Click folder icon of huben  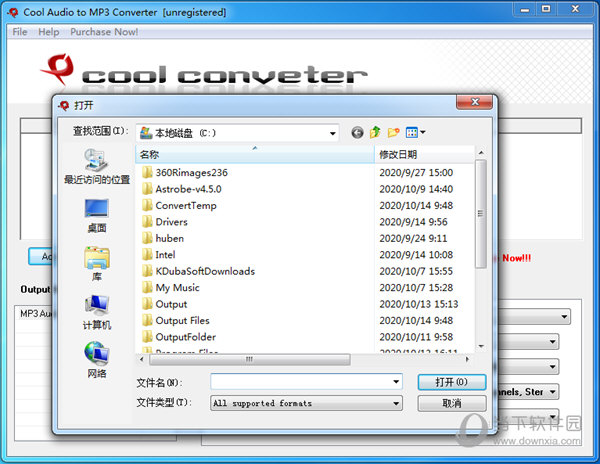(x=147, y=238)
